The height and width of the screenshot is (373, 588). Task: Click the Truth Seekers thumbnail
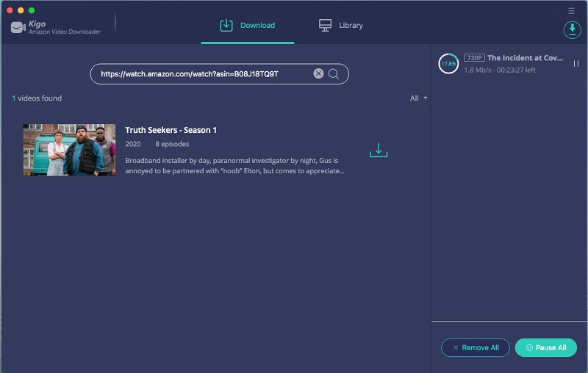69,150
